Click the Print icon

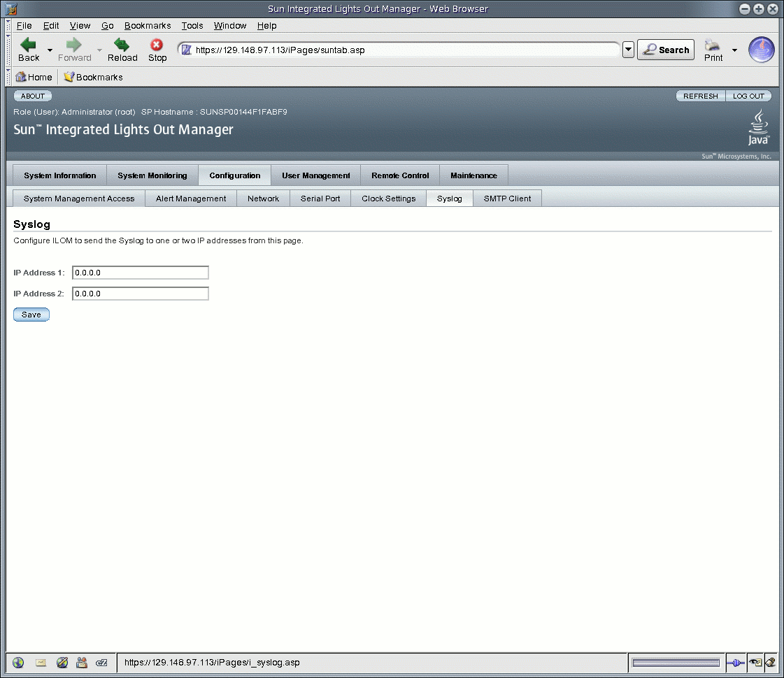pos(712,45)
